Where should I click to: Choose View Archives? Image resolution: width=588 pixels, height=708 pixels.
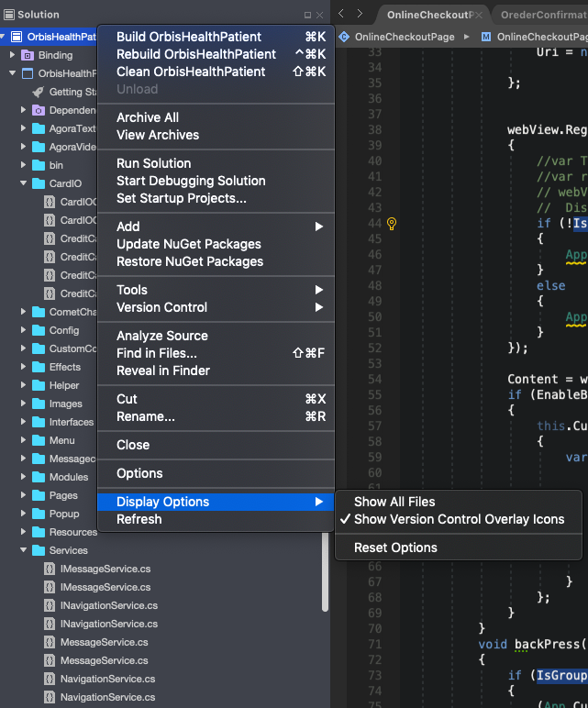click(216, 135)
